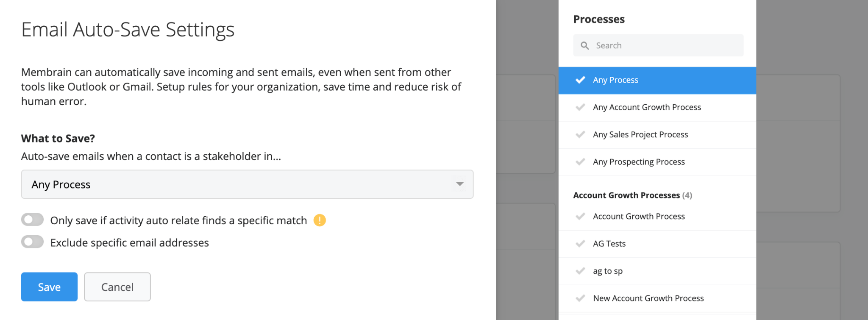Click the search magnifier icon in Processes panel

[x=585, y=45]
